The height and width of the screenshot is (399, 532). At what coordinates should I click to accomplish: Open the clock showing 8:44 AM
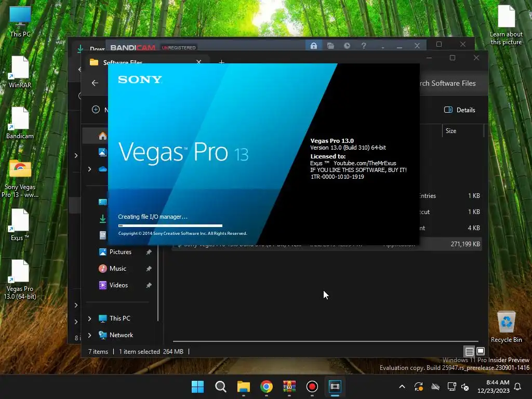[494, 387]
